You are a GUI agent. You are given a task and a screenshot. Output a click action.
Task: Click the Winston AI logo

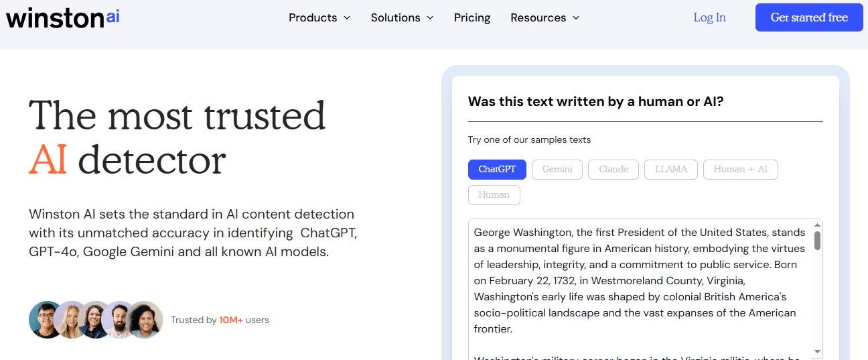coord(63,17)
